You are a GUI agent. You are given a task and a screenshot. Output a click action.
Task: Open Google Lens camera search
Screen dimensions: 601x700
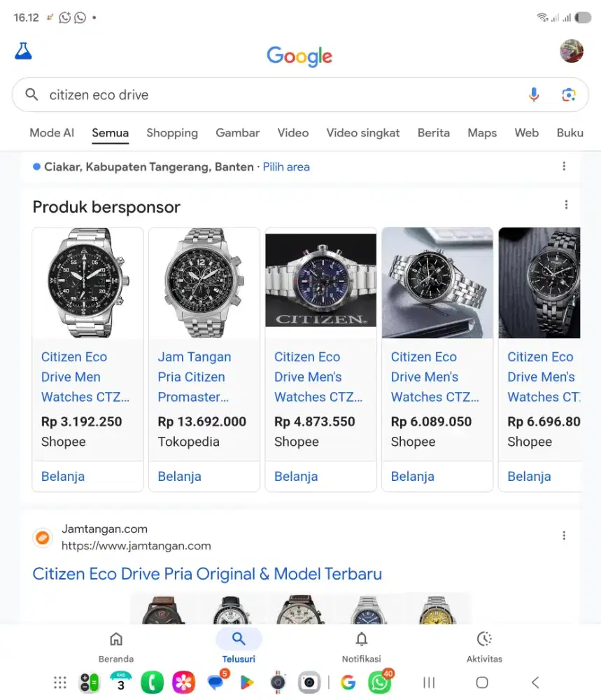click(568, 93)
